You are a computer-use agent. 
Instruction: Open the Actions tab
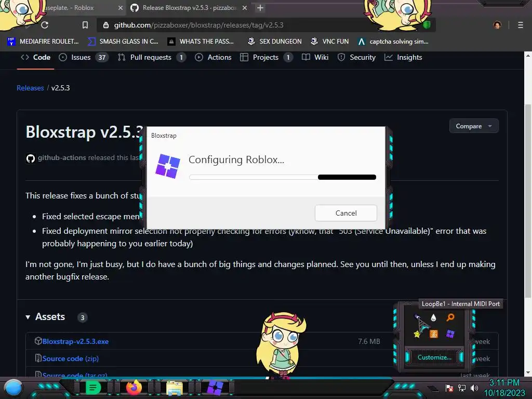tap(213, 57)
